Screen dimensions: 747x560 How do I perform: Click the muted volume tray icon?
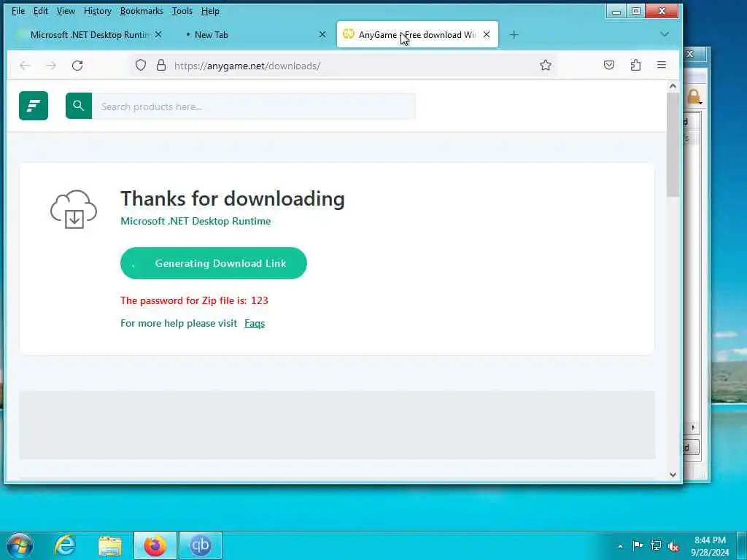pyautogui.click(x=673, y=546)
